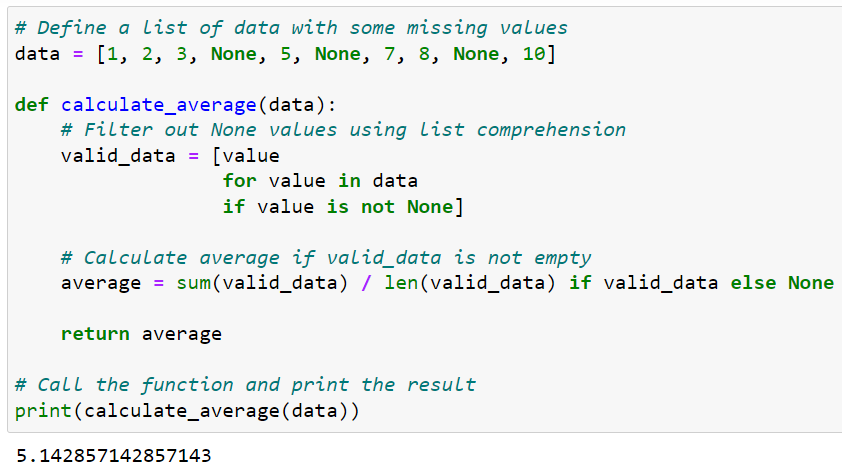The image size is (842, 470).
Task: Click the valid_data variable assignment
Action: [x=118, y=156]
